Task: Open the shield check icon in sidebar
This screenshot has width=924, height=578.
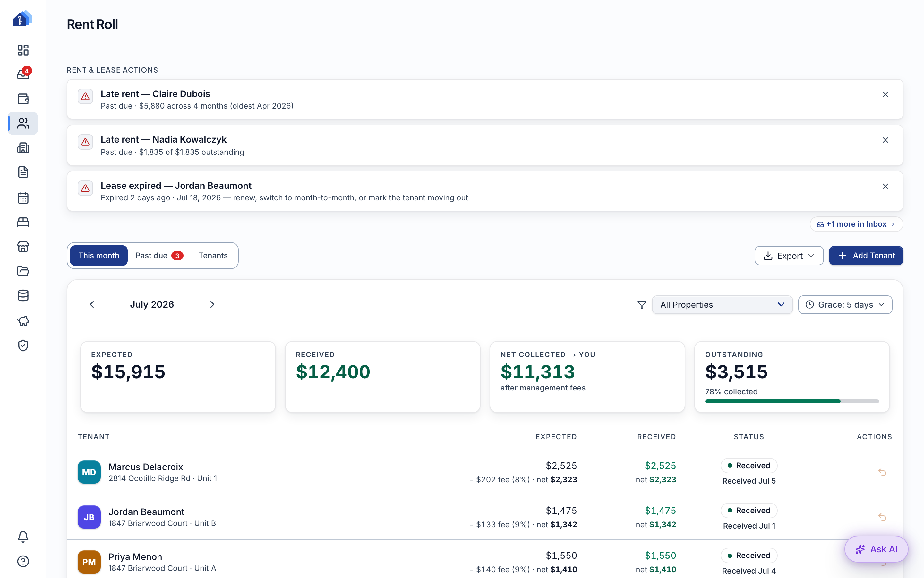Action: click(23, 346)
